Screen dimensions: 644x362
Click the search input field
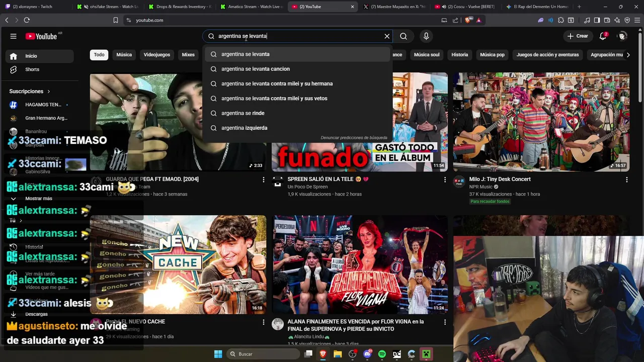(298, 36)
